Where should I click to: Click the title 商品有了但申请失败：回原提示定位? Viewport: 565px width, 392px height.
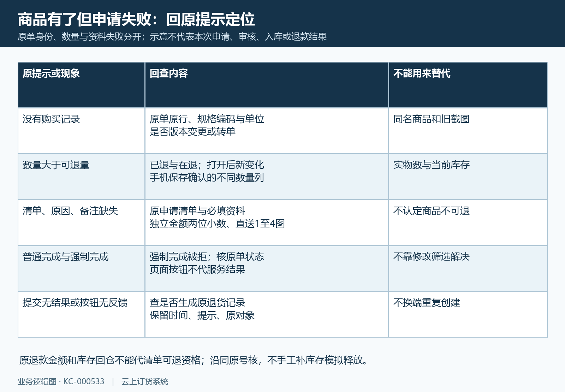point(136,19)
